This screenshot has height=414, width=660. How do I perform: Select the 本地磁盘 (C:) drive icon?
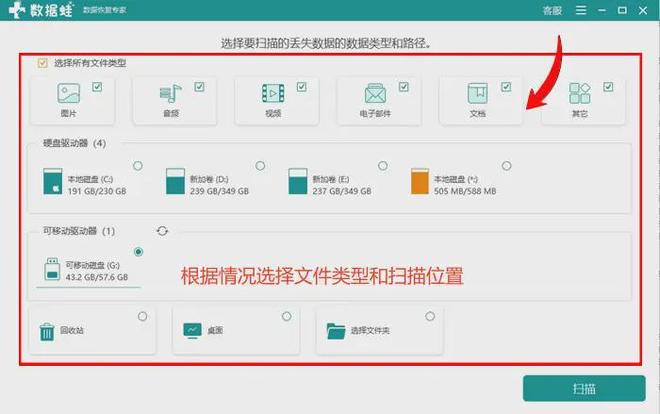point(53,181)
